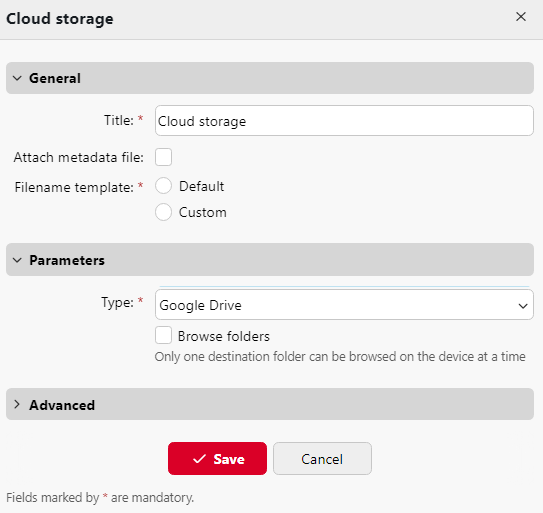This screenshot has width=543, height=513.
Task: Expand the Advanced section
Action: tap(270, 404)
